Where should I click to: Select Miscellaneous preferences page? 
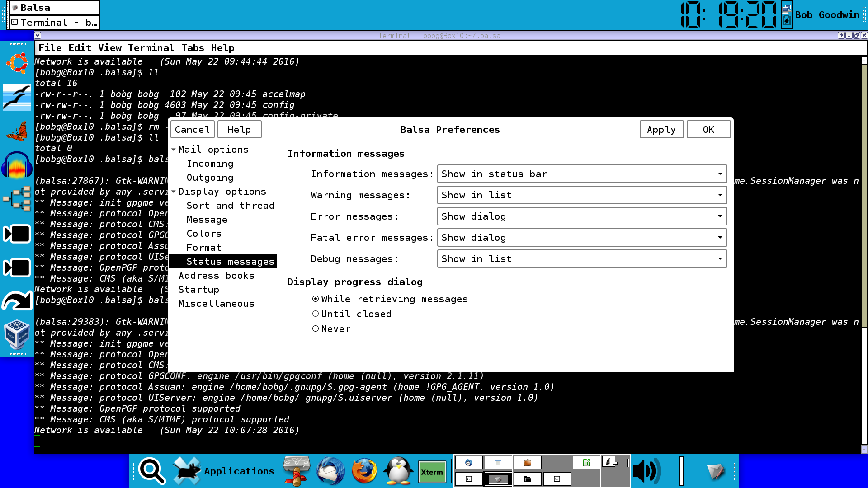[217, 304]
